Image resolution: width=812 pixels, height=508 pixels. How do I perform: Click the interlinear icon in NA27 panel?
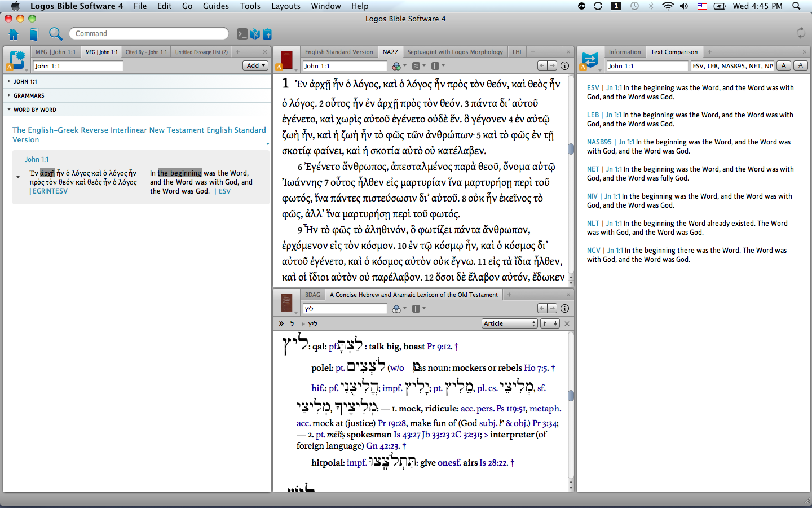click(418, 66)
